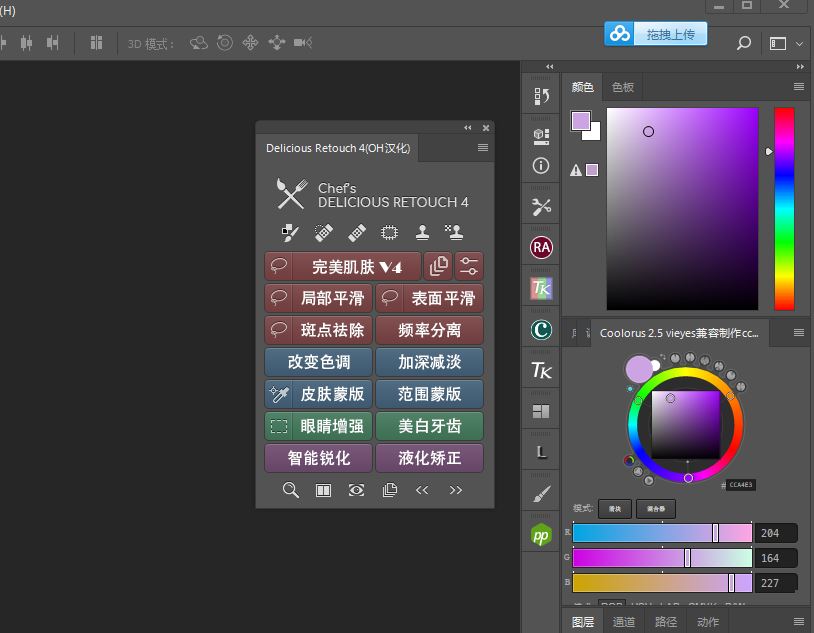Open the green pp panel icon
Image resolution: width=814 pixels, height=633 pixels.
(541, 535)
